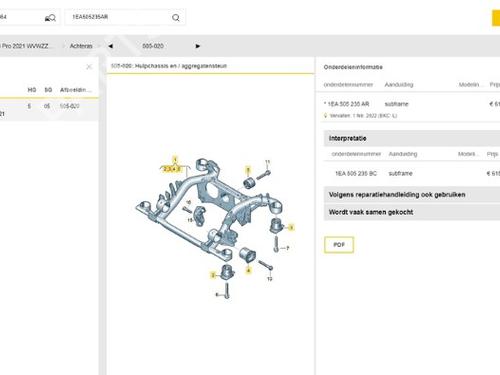
Task: Click the Aanduiding header in the top table
Action: pyautogui.click(x=399, y=85)
